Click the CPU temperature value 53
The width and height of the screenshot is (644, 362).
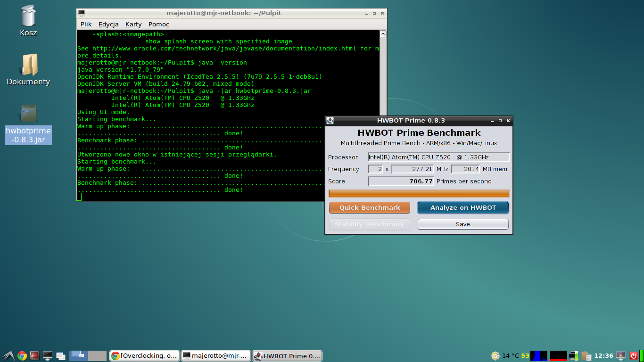[x=525, y=356]
